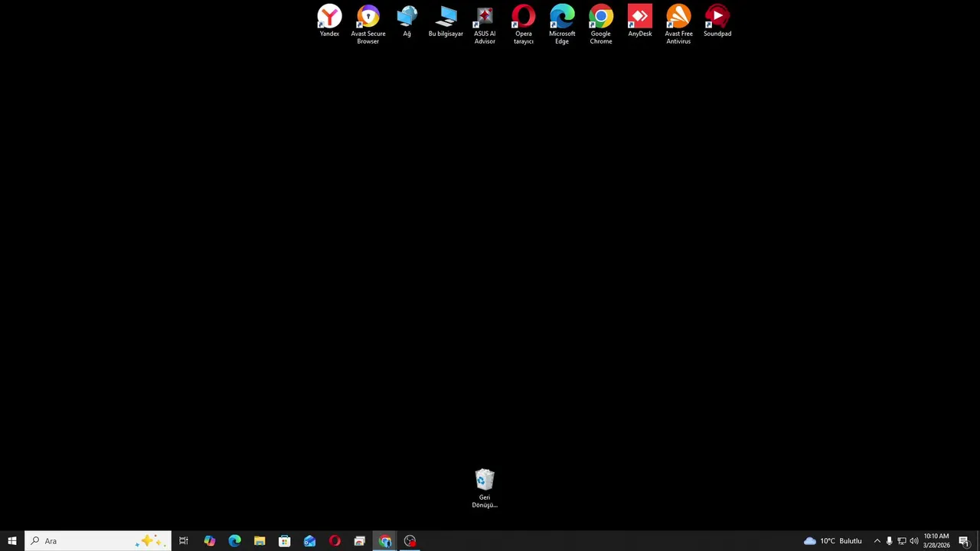
Task: Open Microsoft Store from the taskbar
Action: click(285, 541)
